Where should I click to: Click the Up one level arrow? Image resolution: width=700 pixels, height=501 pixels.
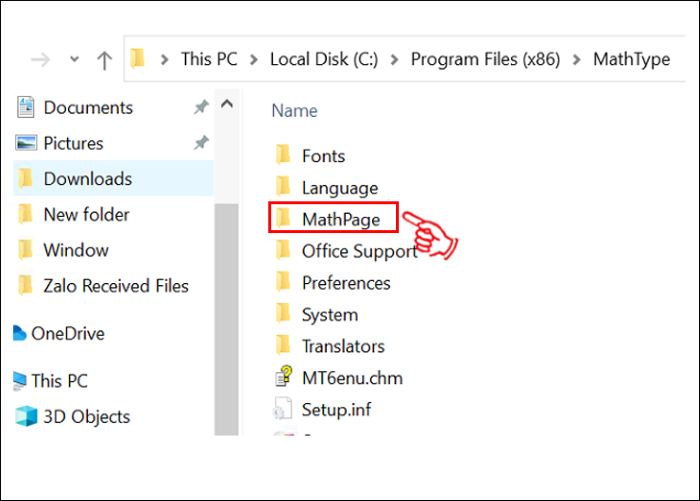click(x=104, y=60)
